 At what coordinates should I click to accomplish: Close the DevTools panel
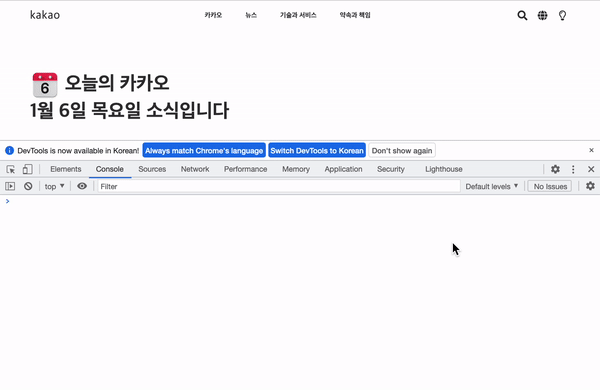[x=591, y=169]
